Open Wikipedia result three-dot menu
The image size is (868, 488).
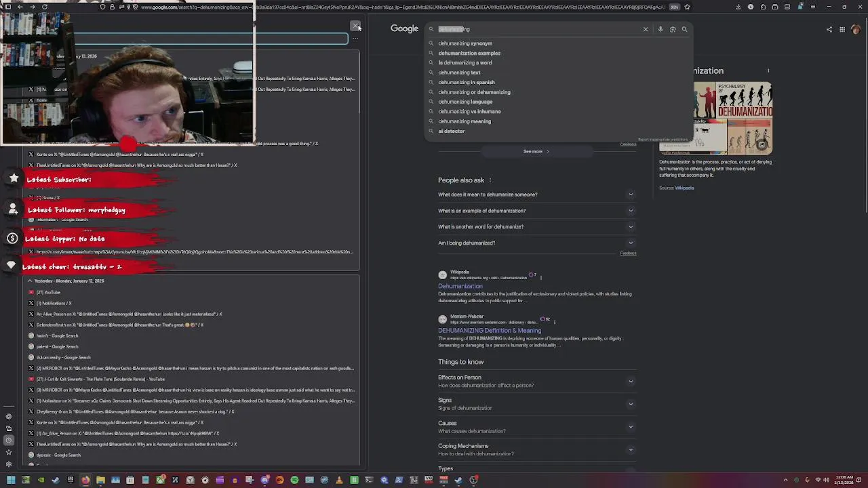click(541, 277)
